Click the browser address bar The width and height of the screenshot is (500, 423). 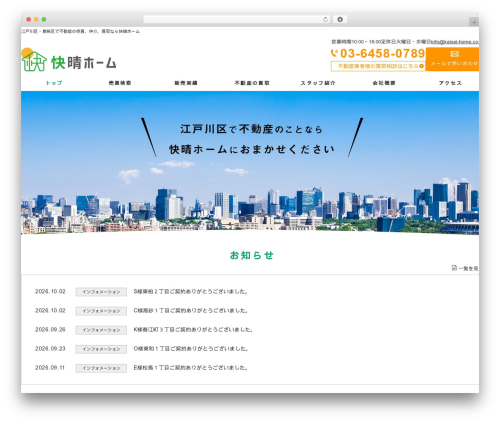237,19
